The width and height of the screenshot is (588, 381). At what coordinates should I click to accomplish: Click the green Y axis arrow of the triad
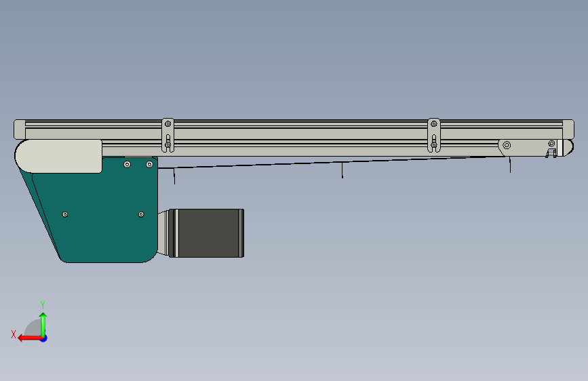tap(43, 325)
